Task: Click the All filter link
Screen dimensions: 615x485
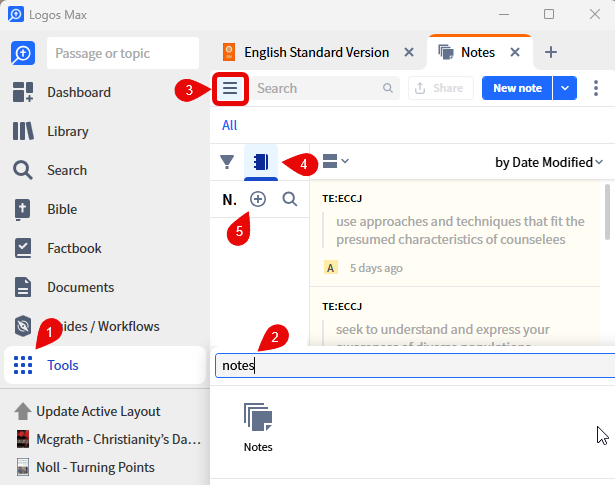Action: pyautogui.click(x=229, y=125)
